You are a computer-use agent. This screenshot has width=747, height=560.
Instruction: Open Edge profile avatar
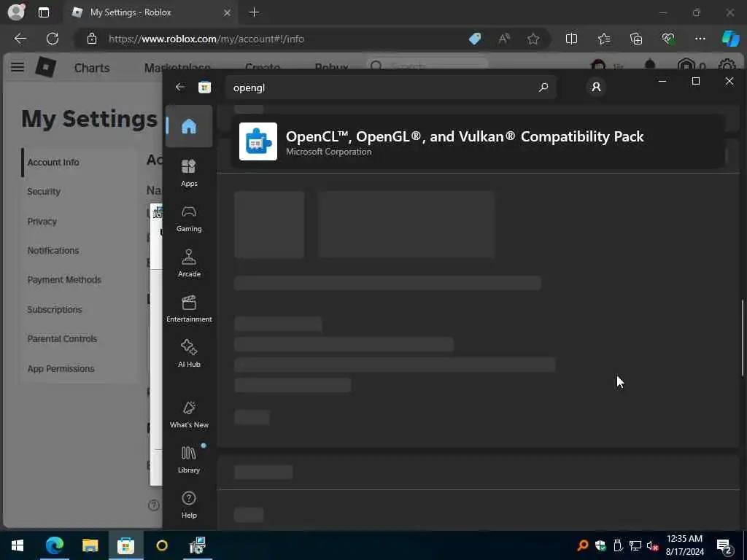(x=16, y=12)
